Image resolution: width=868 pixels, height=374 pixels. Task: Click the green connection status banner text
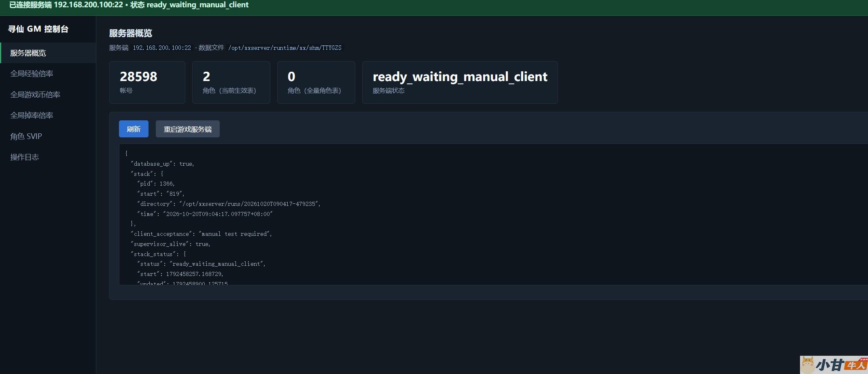[129, 5]
